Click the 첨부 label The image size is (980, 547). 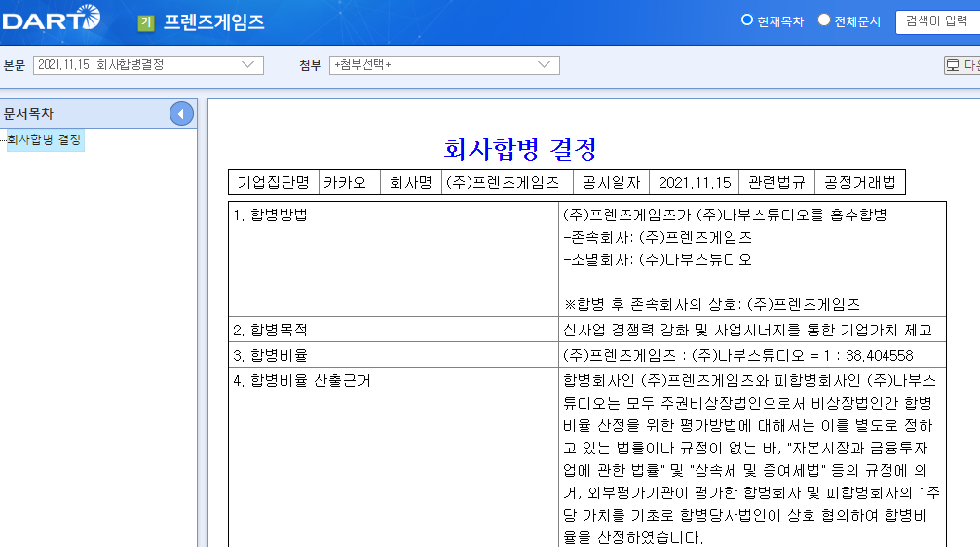[x=310, y=65]
